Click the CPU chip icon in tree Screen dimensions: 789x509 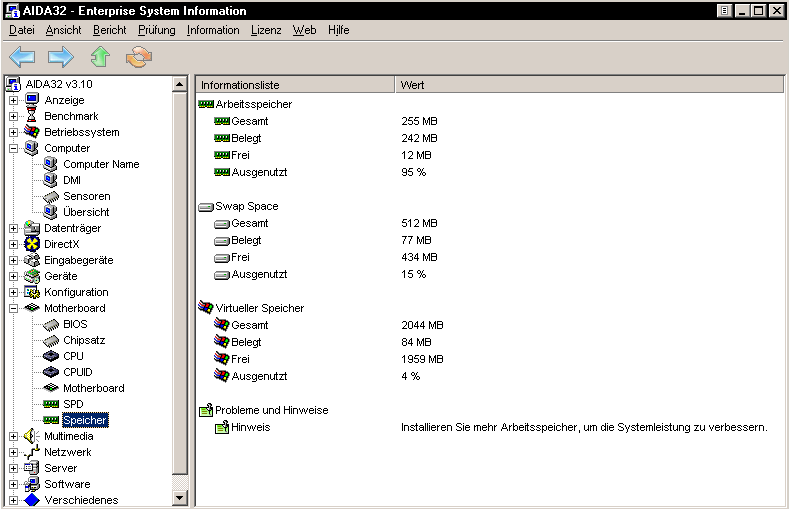[51, 356]
